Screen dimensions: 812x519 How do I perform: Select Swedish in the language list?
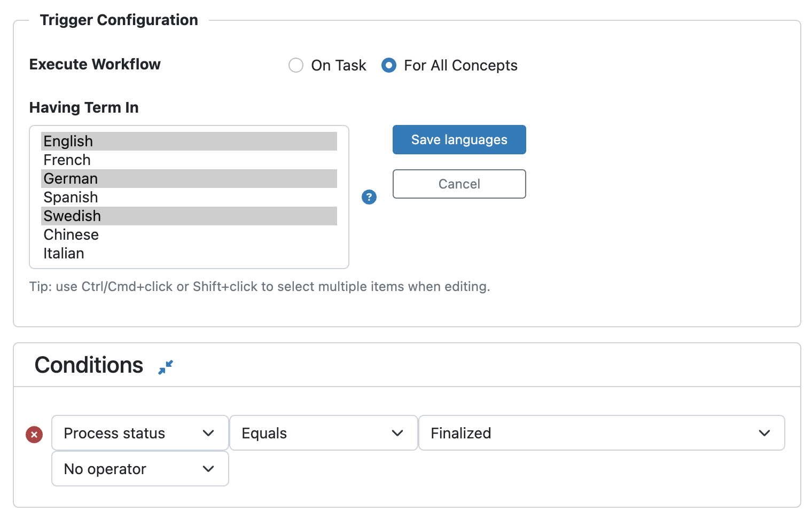[x=189, y=216]
